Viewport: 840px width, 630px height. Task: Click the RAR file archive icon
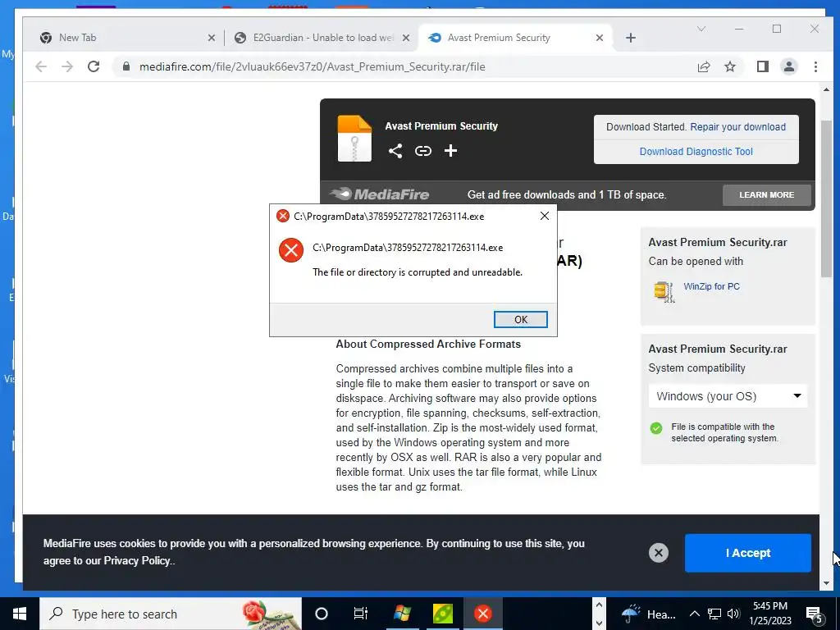pyautogui.click(x=354, y=138)
